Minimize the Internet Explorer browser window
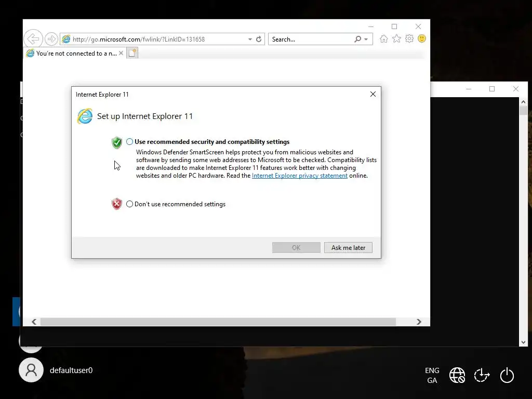The height and width of the screenshot is (399, 532). [x=371, y=26]
